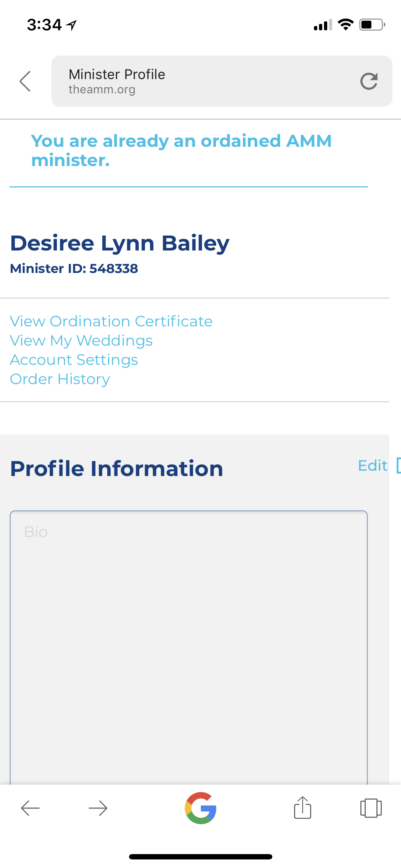Screen dimensions: 401x868
Task: Edit the Profile Information section
Action: [372, 466]
